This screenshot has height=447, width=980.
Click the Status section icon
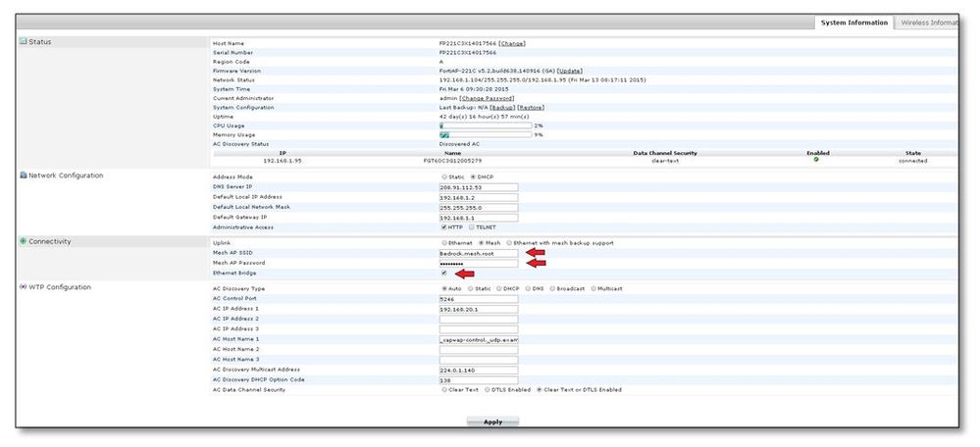23,42
